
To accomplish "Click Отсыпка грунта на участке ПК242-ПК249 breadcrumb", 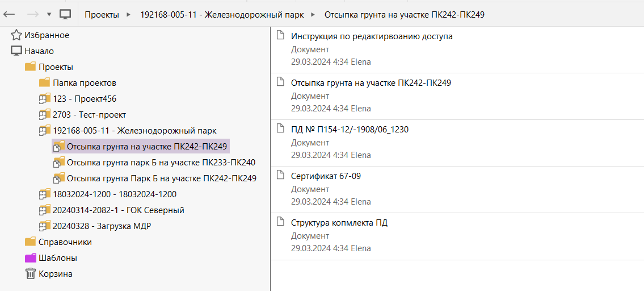I will tap(405, 15).
